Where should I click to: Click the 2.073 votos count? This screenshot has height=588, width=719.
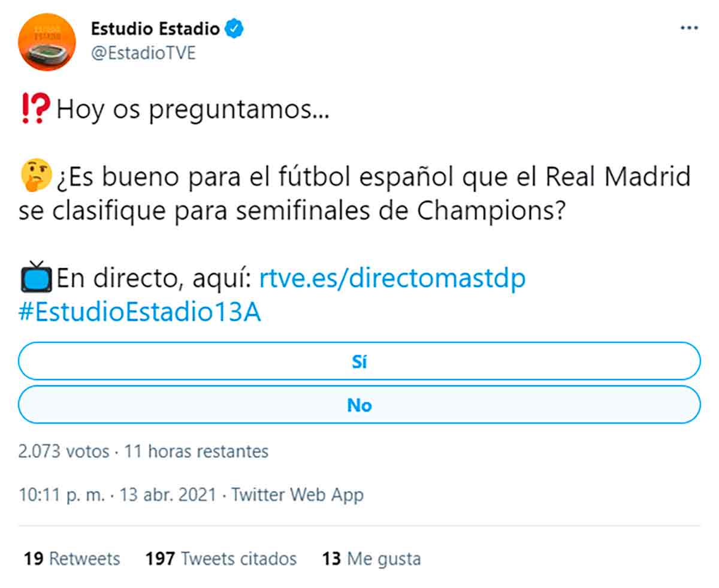[64, 451]
